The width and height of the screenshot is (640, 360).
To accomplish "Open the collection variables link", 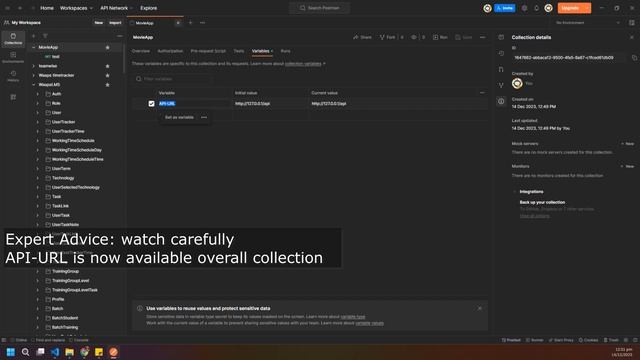I will (x=303, y=64).
